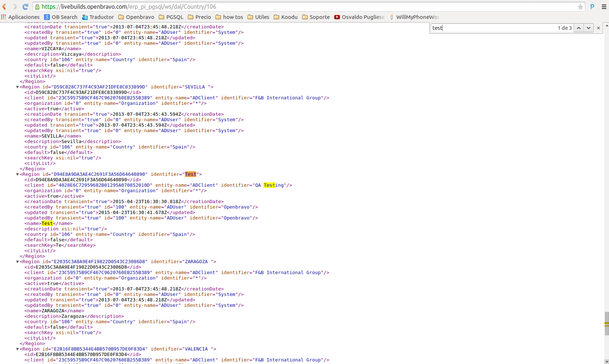Collapse the Test Region node

(x=17, y=174)
